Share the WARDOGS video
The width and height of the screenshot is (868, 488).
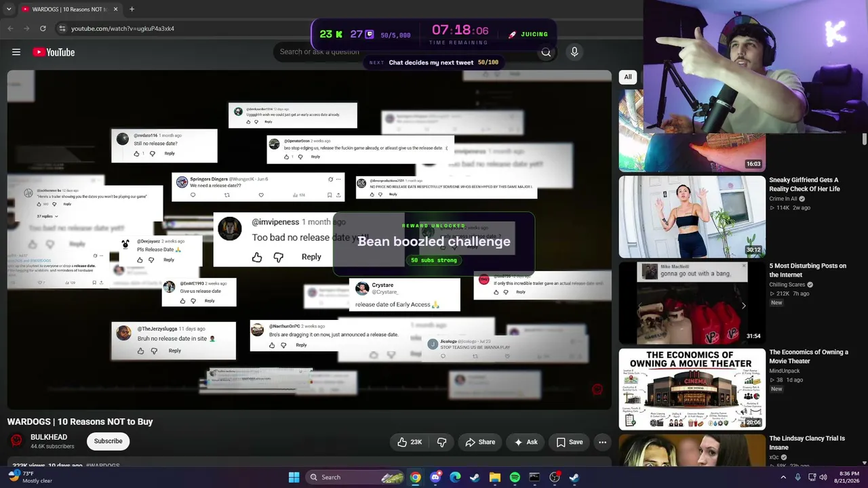tap(480, 442)
